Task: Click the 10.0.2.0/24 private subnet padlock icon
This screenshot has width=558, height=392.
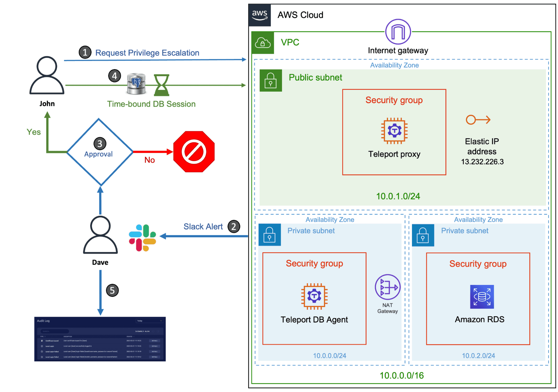Action: click(x=423, y=235)
